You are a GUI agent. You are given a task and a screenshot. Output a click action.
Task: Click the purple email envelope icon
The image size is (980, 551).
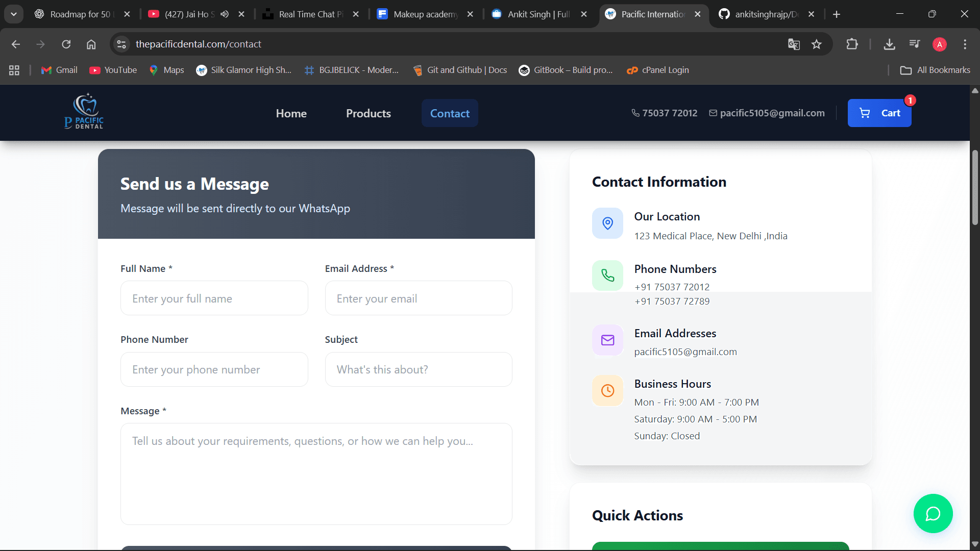(x=607, y=340)
